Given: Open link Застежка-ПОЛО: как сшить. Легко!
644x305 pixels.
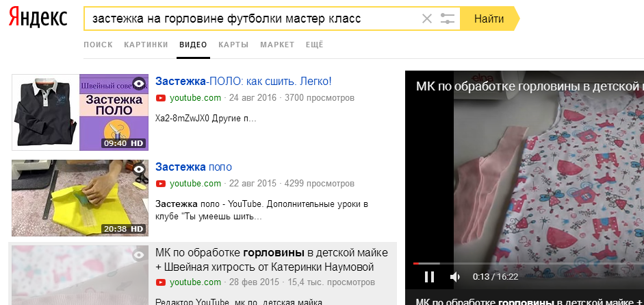Looking at the screenshot, I should (x=244, y=82).
